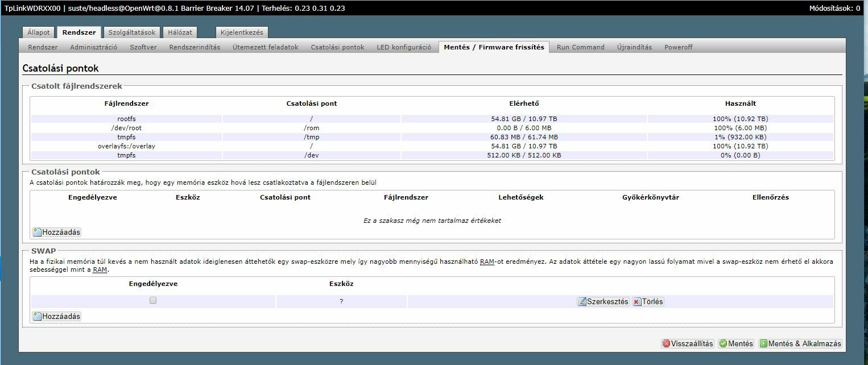This screenshot has width=868, height=365.
Task: Switch to Csatolási pontok sub-tab
Action: click(337, 47)
